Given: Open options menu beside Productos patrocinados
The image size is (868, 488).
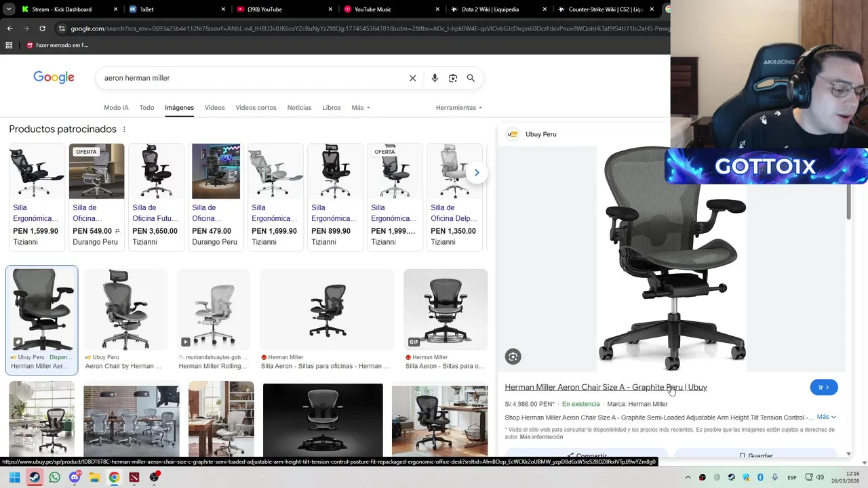Looking at the screenshot, I should pyautogui.click(x=123, y=129).
